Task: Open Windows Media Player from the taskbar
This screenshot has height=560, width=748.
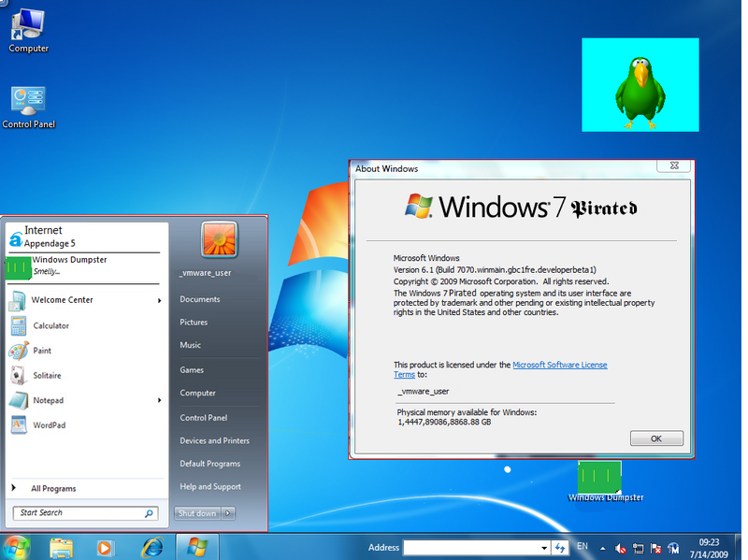Action: 103,548
